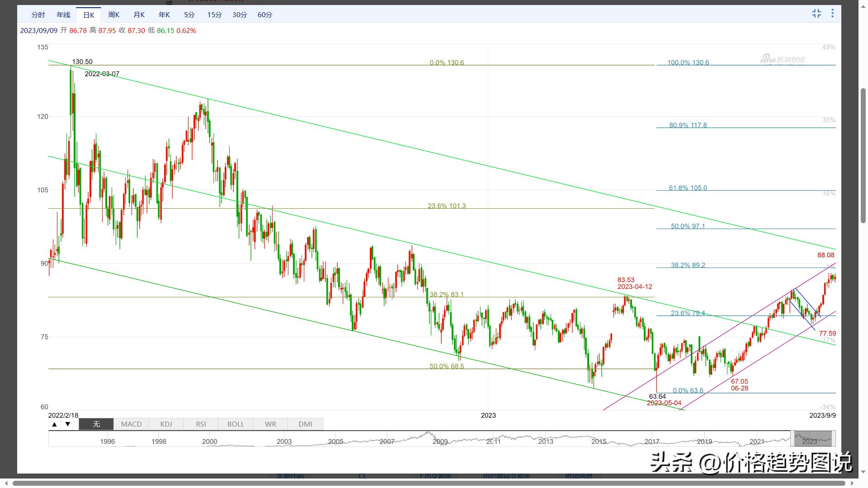Viewport: 868px width, 488px height.
Task: Enable the MACD indicator
Action: (131, 424)
